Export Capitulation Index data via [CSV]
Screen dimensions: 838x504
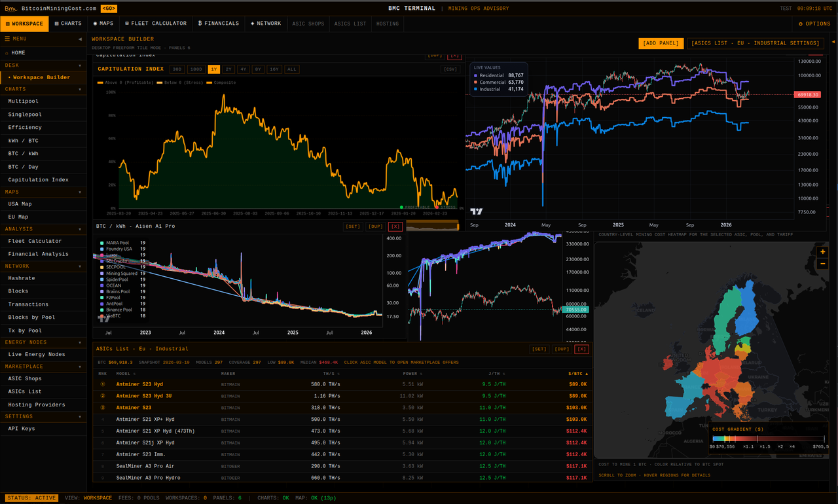pyautogui.click(x=450, y=68)
